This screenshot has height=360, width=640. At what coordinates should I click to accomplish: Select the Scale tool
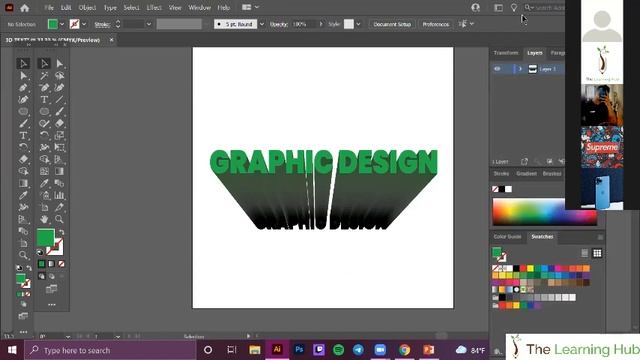pyautogui.click(x=60, y=135)
